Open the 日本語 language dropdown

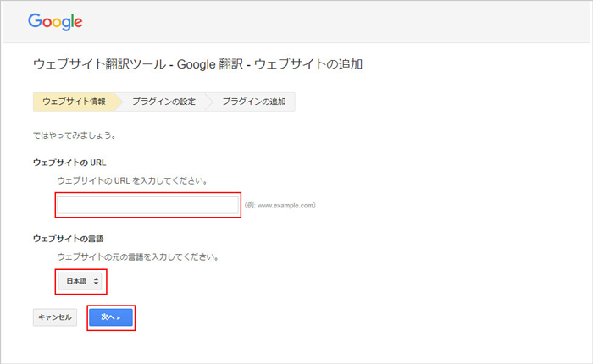point(80,281)
